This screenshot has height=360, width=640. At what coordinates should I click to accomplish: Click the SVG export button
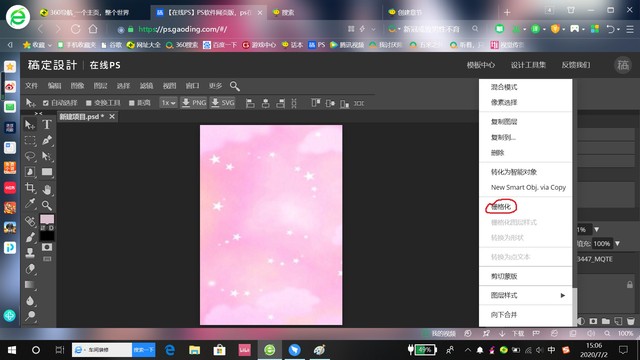click(x=223, y=103)
